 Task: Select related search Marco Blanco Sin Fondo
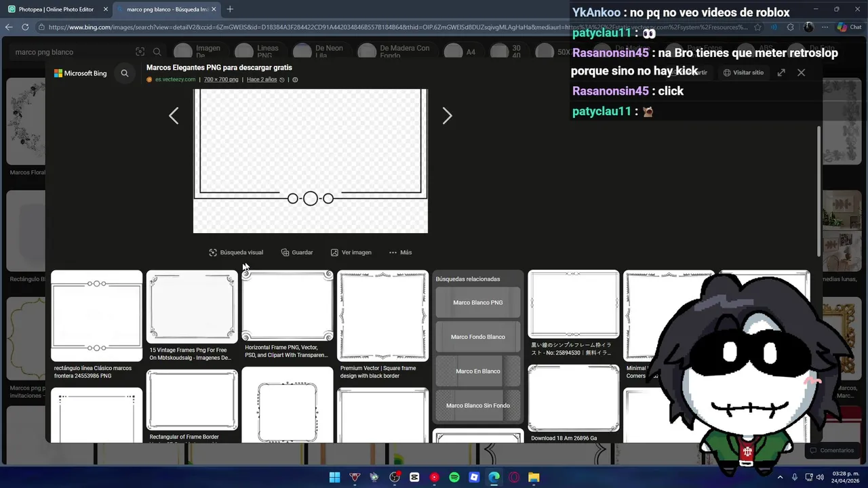pyautogui.click(x=478, y=405)
